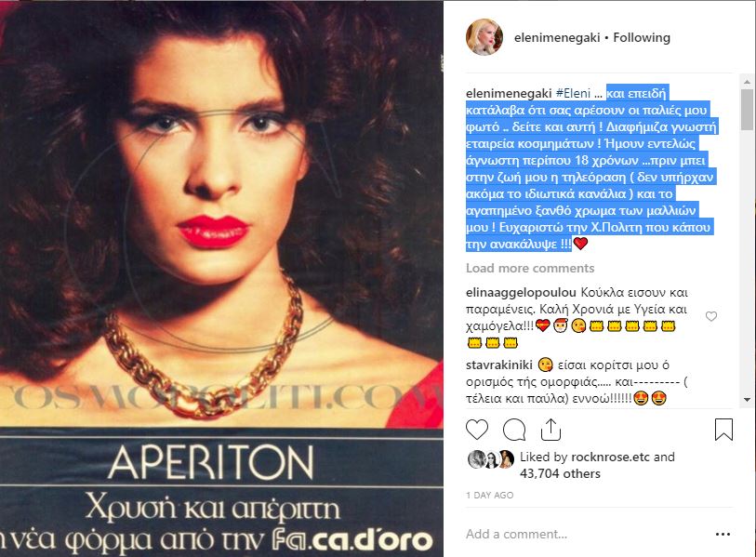
Task: Open the three-dots more options menu
Action: pos(723,534)
